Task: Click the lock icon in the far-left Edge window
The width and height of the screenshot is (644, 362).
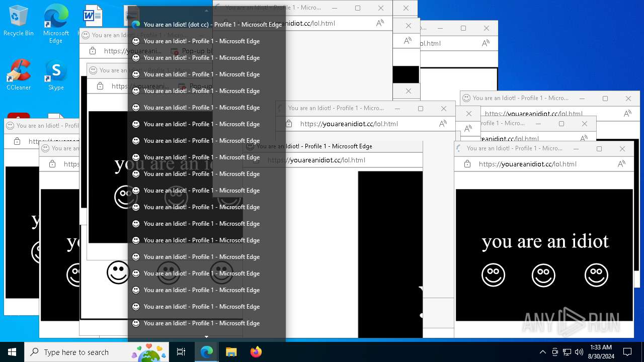Action: point(17,141)
